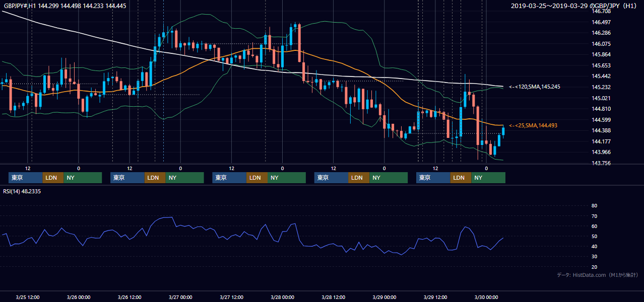
Task: Click the 144.177 price axis label
Action: coord(601,141)
